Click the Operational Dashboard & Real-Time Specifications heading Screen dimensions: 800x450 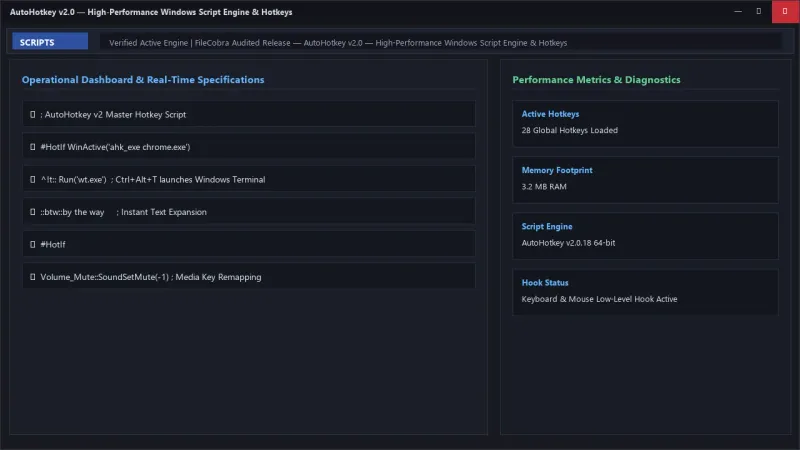coord(143,80)
